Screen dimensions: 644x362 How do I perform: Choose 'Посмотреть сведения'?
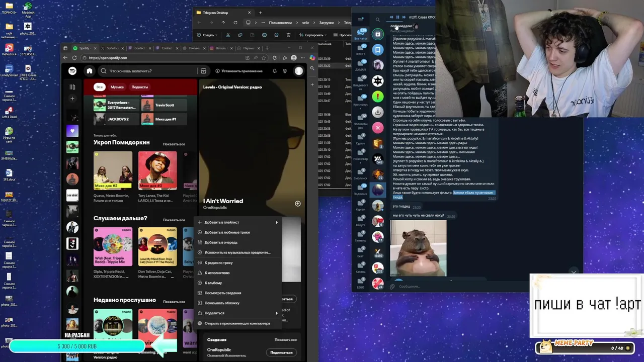tap(237, 293)
